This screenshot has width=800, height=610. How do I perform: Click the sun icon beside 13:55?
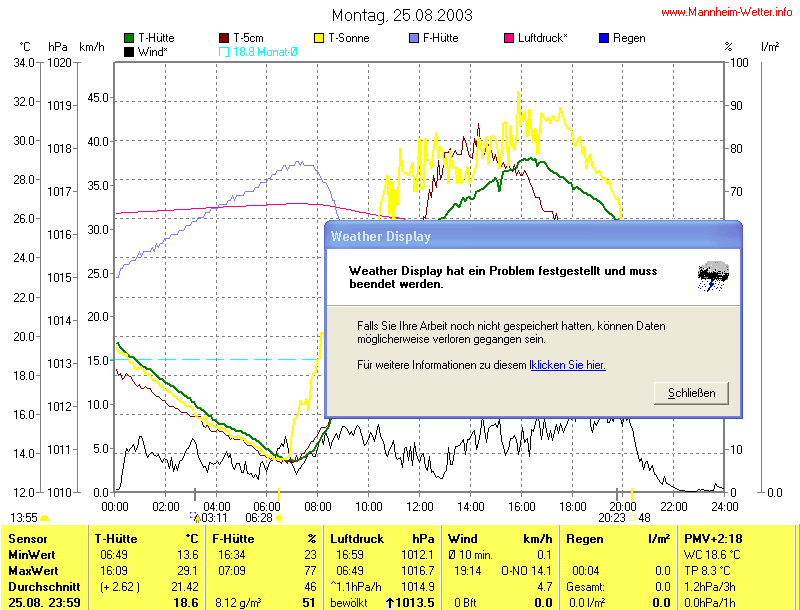coord(45,518)
